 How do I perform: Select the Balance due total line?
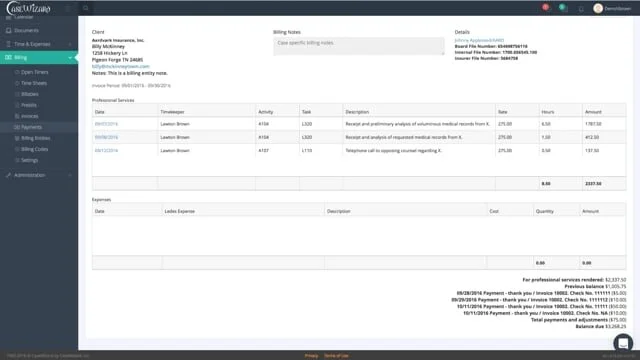(x=600, y=327)
